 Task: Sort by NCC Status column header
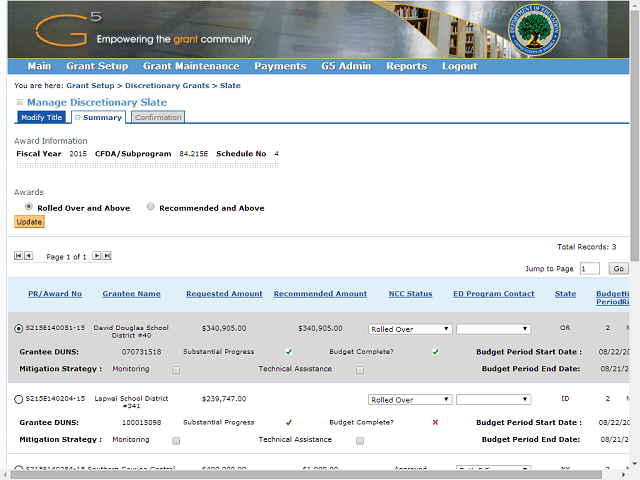[410, 294]
